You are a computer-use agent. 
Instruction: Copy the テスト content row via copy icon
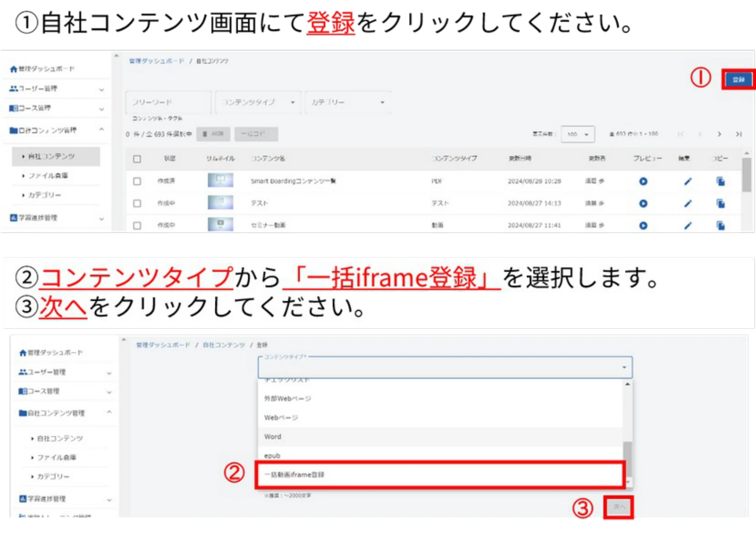(721, 203)
